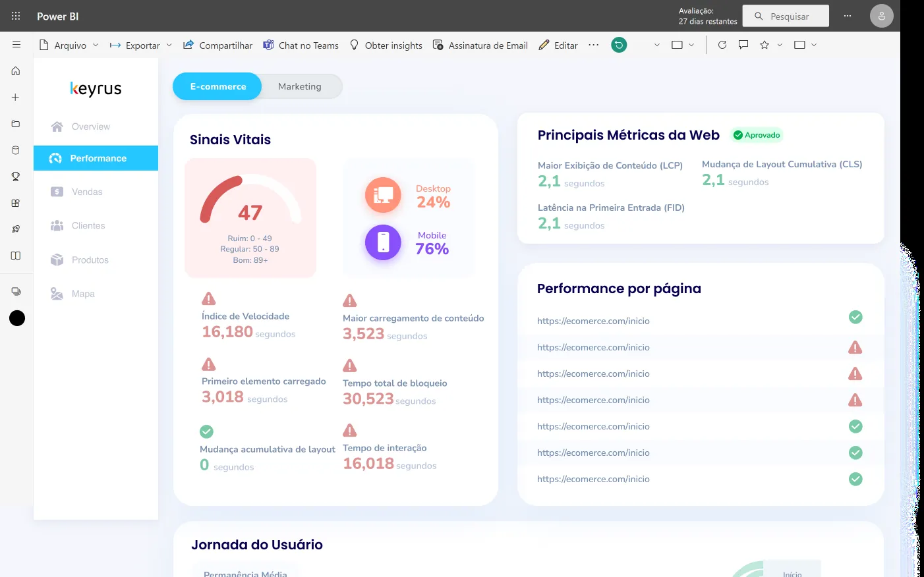Open the Workspaces icon in the left rail
924x577 pixels.
coord(16,291)
